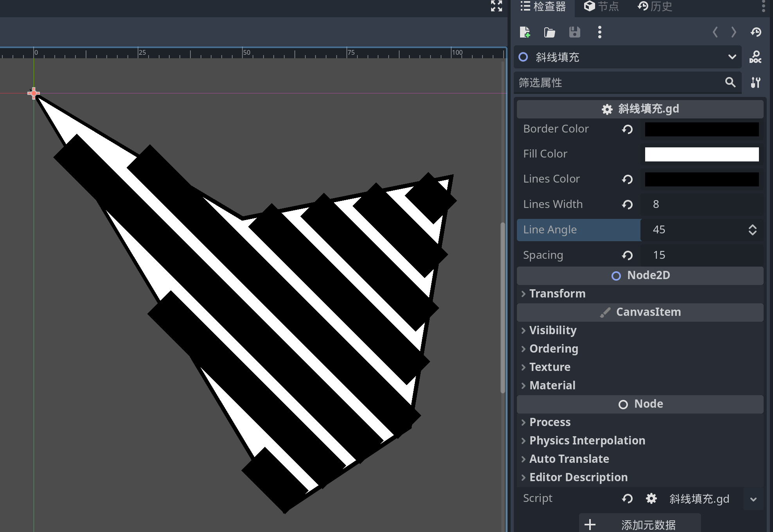
Task: Click the Lines Width property label
Action: tap(553, 204)
